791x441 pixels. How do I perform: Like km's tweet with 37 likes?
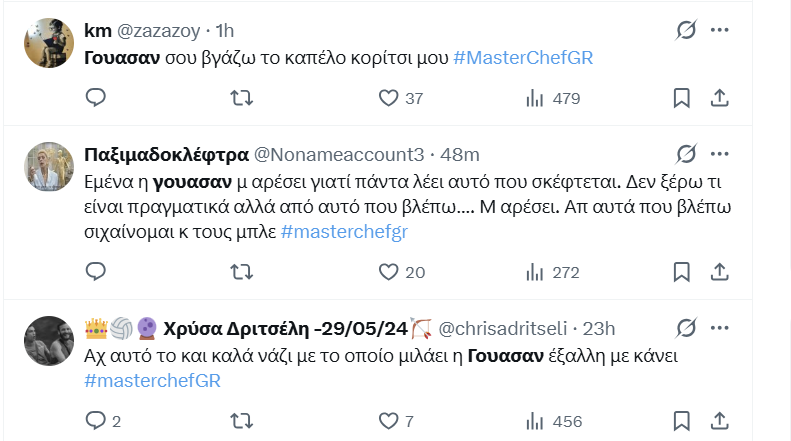(x=389, y=98)
